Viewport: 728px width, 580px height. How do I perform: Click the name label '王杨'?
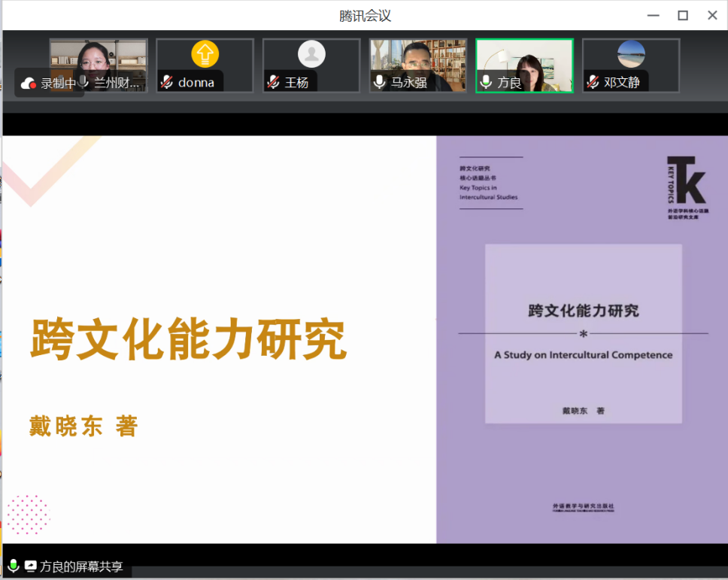(x=296, y=83)
